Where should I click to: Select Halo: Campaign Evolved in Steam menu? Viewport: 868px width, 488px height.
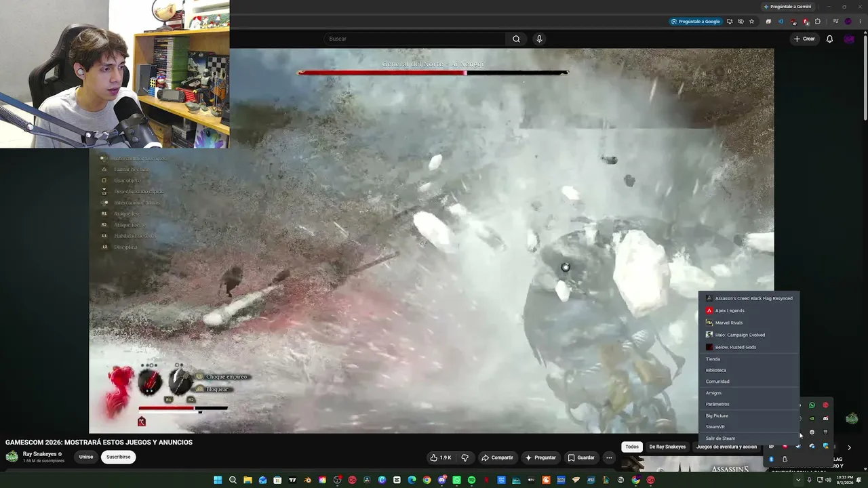(749, 335)
